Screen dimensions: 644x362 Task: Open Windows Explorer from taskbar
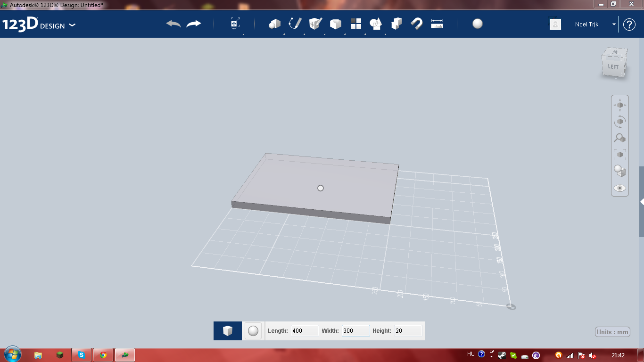[38, 355]
